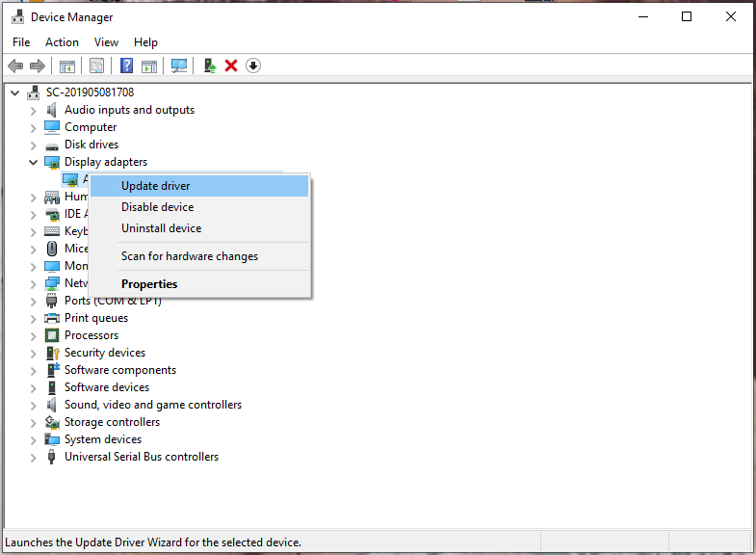Screen dimensions: 756x555
Task: Minimize the Device Manager window
Action: (643, 17)
